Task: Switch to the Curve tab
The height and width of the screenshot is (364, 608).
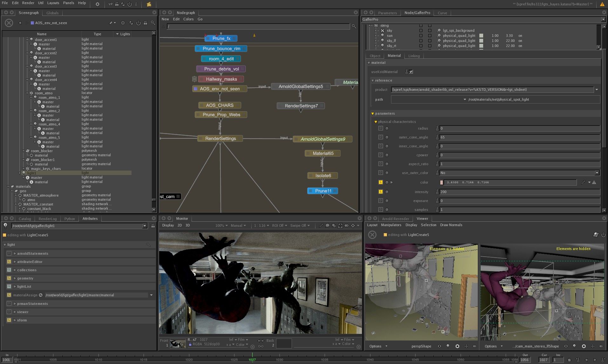Action: pos(442,13)
